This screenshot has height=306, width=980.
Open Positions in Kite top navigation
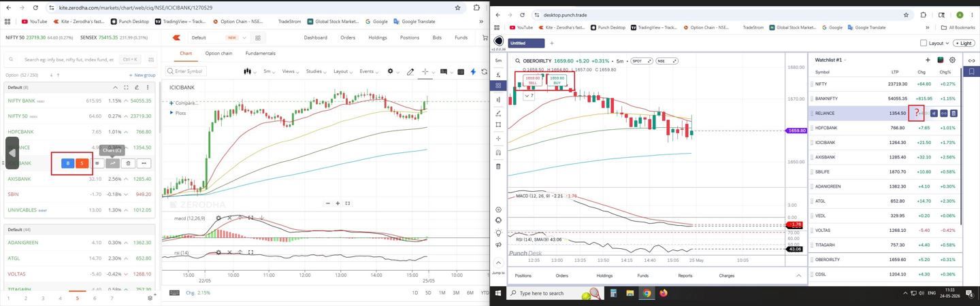pos(410,37)
